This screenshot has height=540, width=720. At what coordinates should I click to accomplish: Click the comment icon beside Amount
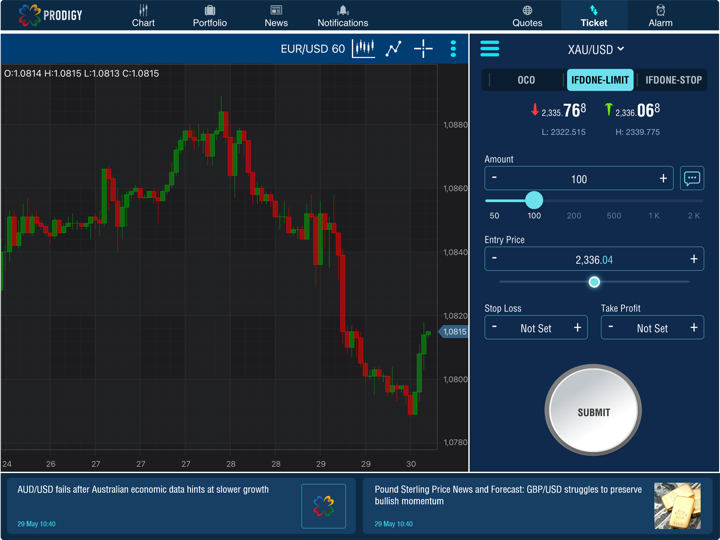[691, 179]
